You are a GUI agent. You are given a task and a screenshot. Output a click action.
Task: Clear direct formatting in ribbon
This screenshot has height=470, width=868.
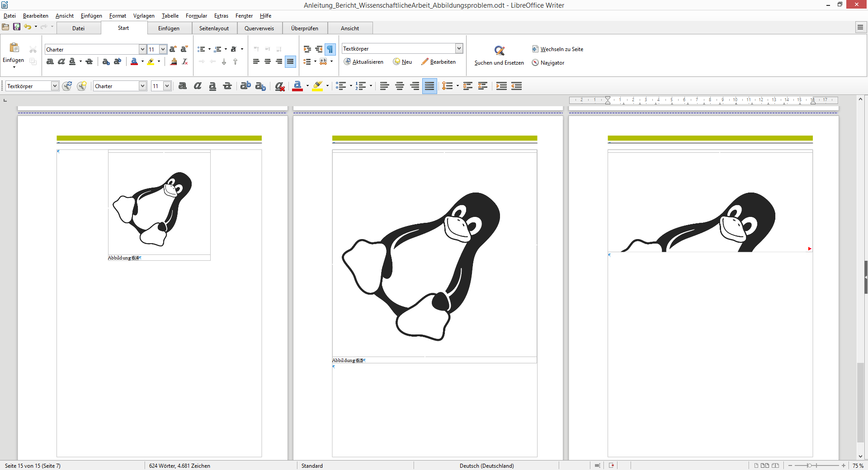click(185, 61)
